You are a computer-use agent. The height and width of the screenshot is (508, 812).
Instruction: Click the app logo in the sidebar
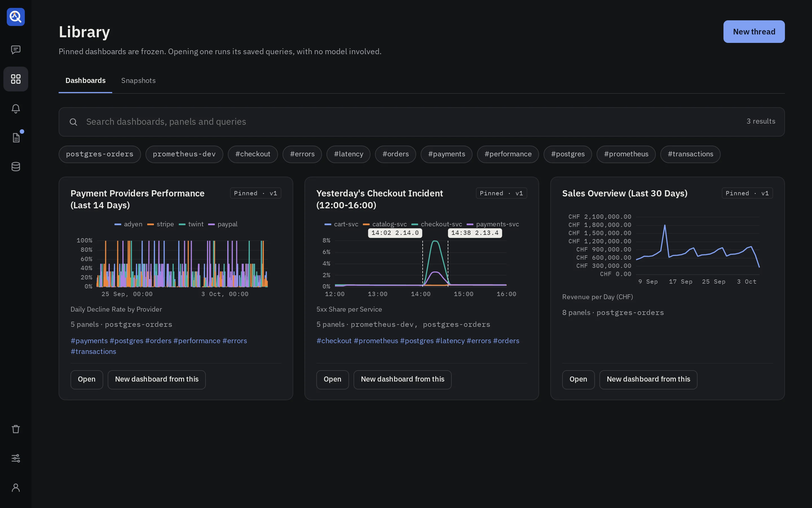click(x=16, y=17)
